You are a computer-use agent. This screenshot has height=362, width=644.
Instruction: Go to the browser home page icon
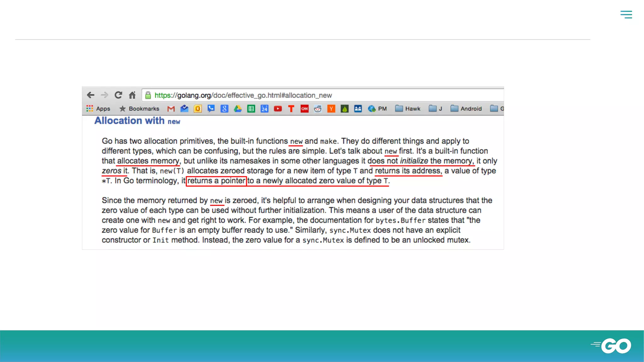132,95
